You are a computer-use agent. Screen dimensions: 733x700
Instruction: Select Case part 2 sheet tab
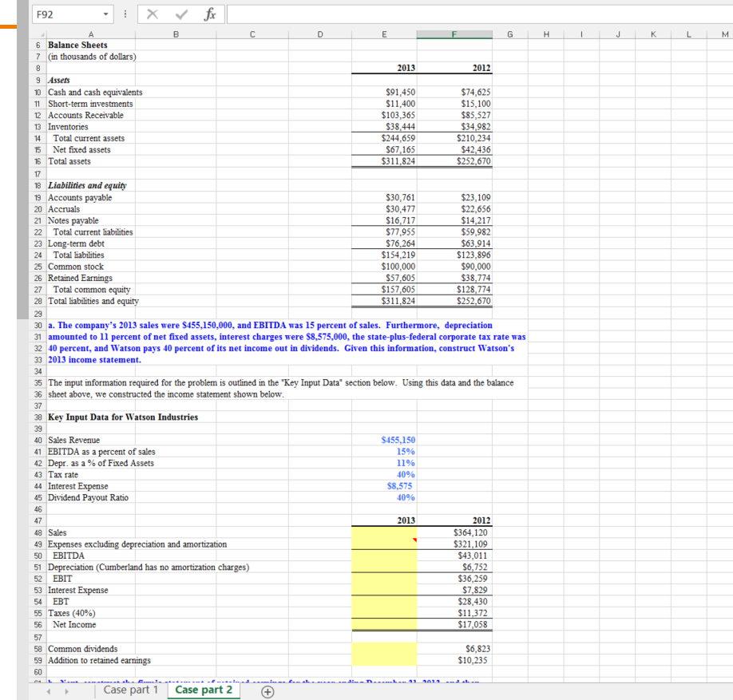(204, 690)
